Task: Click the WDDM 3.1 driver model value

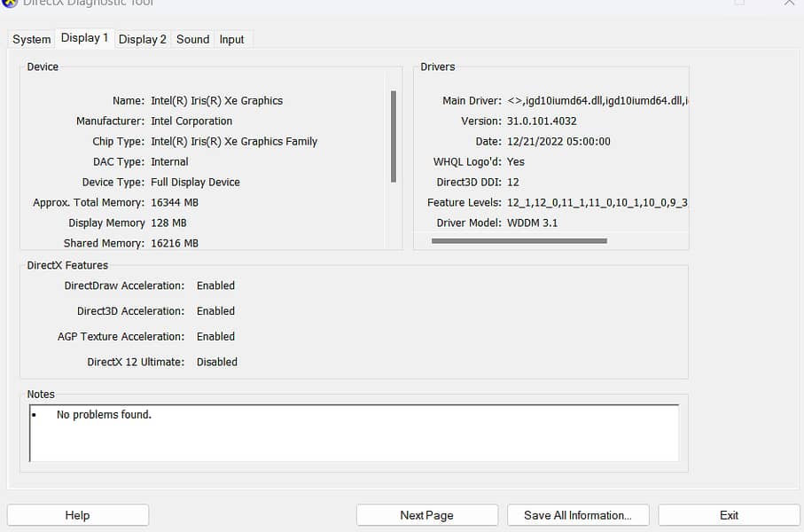Action: tap(533, 223)
